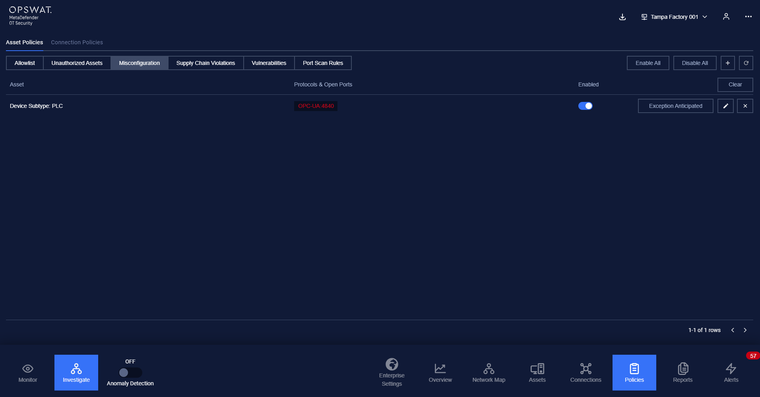Open the Connections page

[586, 372]
